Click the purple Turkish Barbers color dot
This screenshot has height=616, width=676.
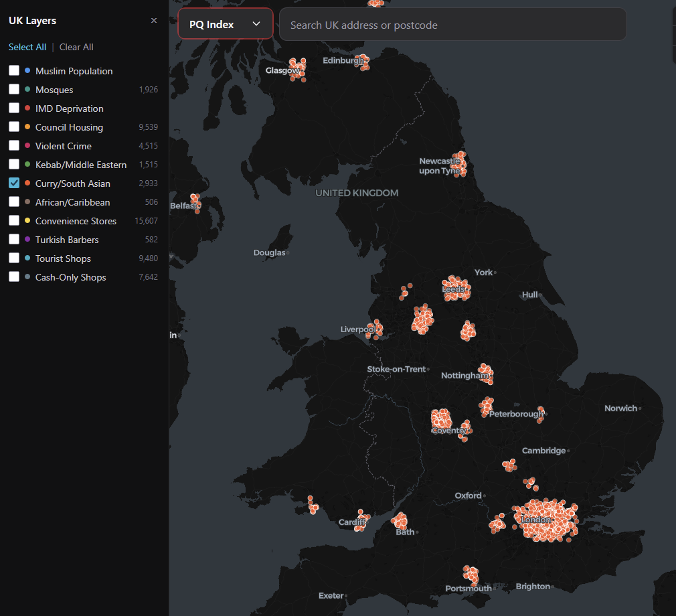(27, 240)
